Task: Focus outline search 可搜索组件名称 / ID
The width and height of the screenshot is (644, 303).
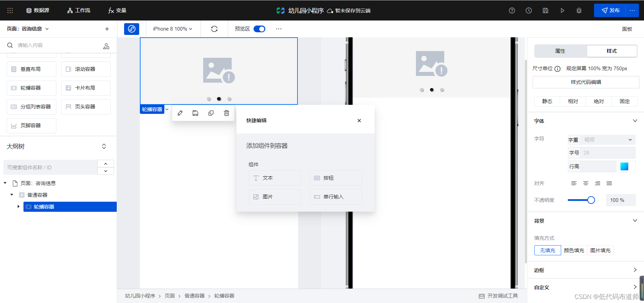Action: [50, 167]
